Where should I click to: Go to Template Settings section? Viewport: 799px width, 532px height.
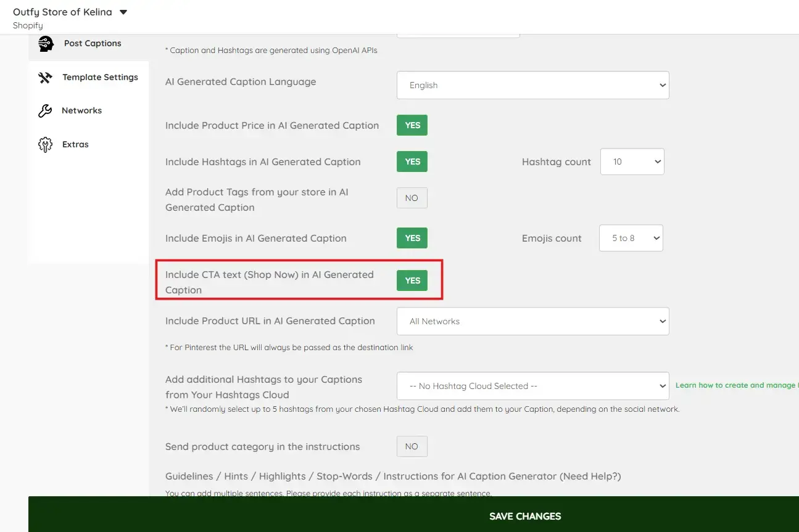click(100, 77)
